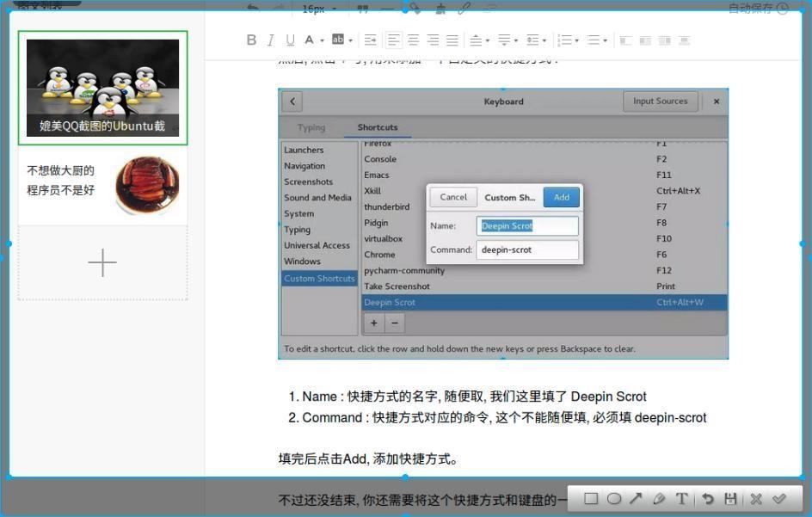The height and width of the screenshot is (517, 812).
Task: Click plus button below shortcuts list
Action: pos(374,323)
